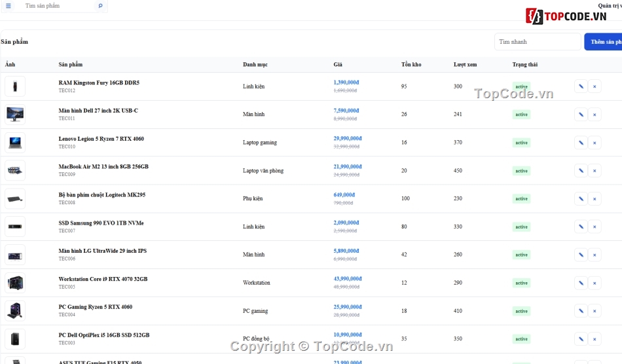Open the Dell monitor product thumbnail
Screen dimensions: 622x364
tap(15, 115)
